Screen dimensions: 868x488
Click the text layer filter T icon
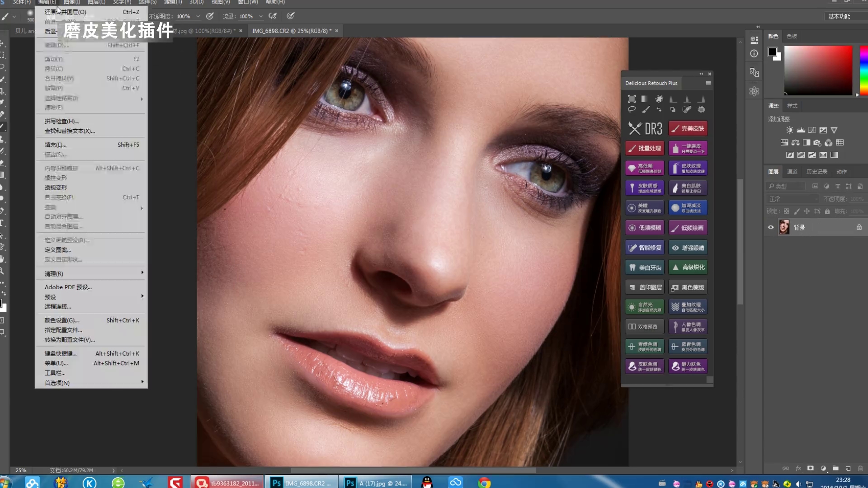(838, 186)
